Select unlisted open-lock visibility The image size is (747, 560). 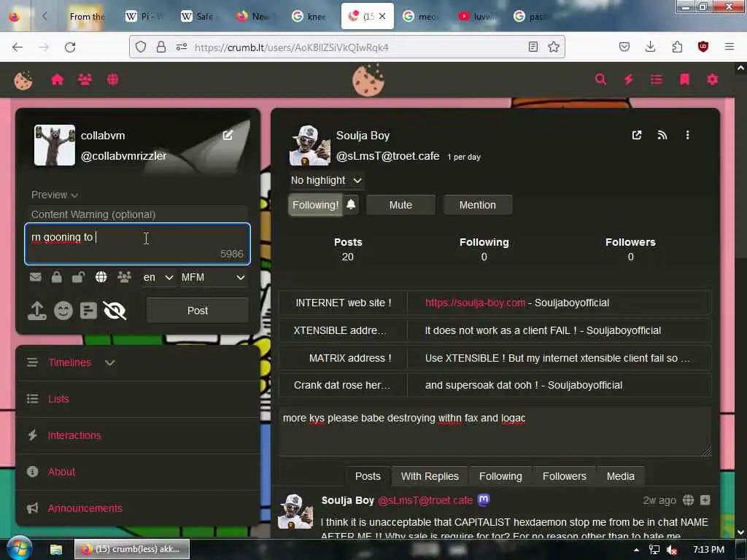tap(79, 277)
